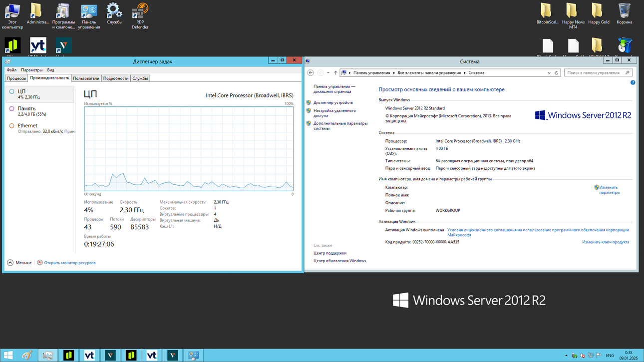Click the Поиск в панели управления field

[595, 73]
